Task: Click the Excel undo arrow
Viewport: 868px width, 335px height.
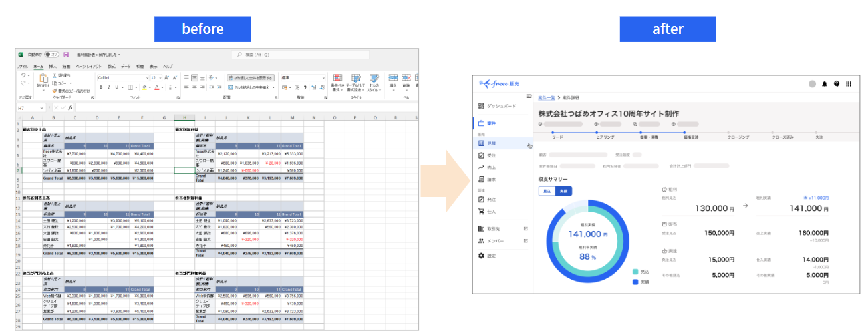Action: point(23,75)
